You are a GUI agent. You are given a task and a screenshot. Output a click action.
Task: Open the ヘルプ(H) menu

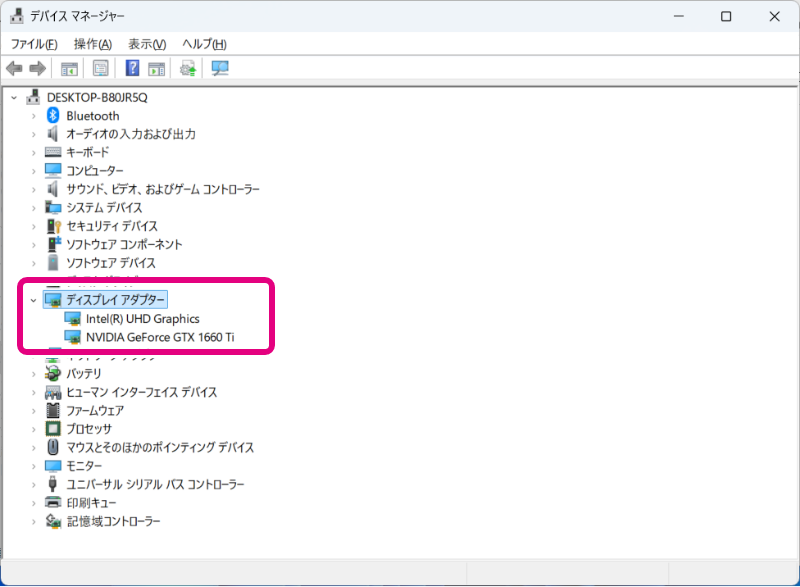[x=204, y=44]
